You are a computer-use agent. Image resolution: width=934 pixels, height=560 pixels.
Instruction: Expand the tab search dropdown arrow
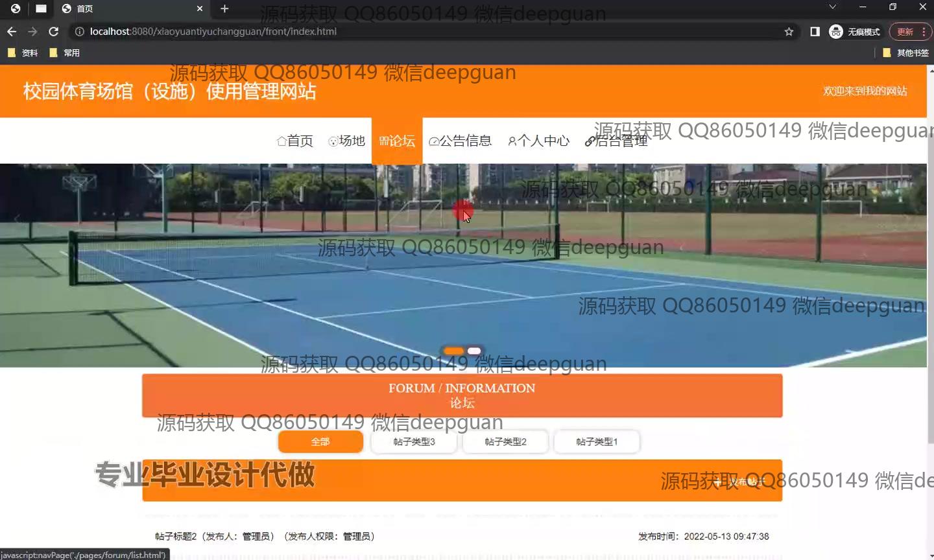coord(832,7)
